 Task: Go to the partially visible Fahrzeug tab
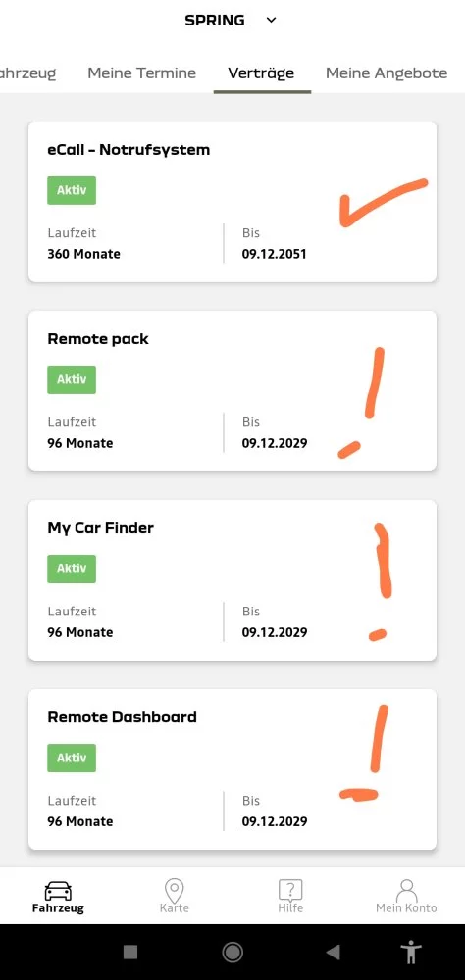(x=28, y=73)
